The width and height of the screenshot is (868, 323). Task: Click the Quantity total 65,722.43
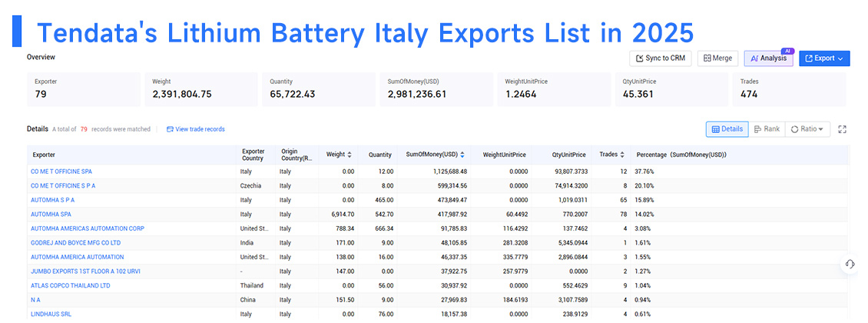pyautogui.click(x=293, y=95)
